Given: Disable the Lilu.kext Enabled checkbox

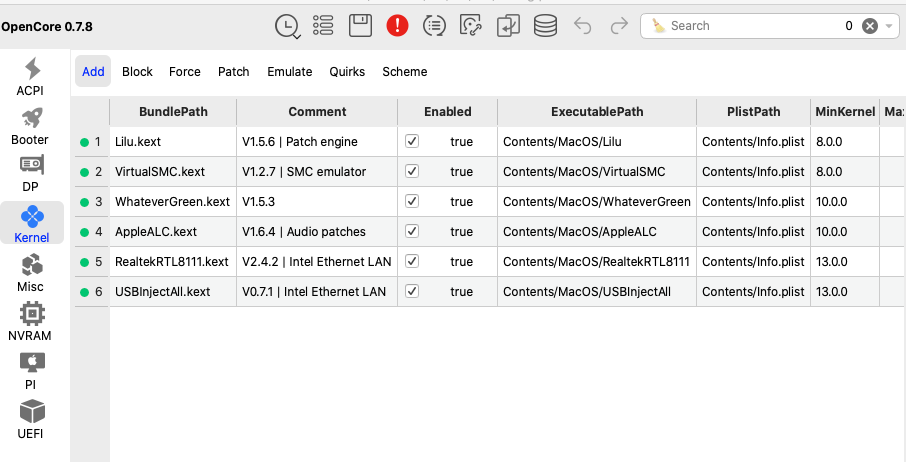Looking at the screenshot, I should [412, 142].
